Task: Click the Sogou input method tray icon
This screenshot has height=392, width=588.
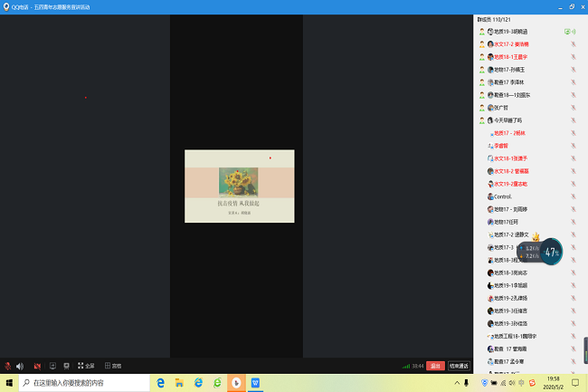Action: [532, 383]
